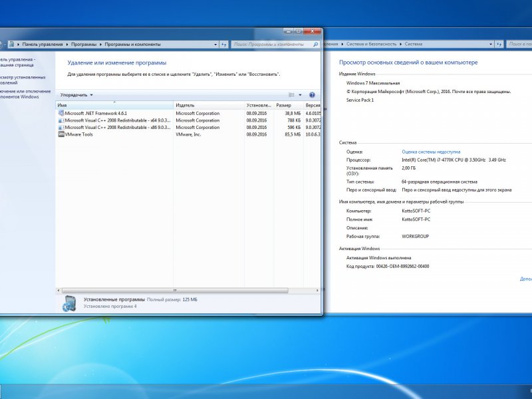Click the WORKGROUP workgroup value
Image resolution: width=532 pixels, height=399 pixels.
[415, 237]
